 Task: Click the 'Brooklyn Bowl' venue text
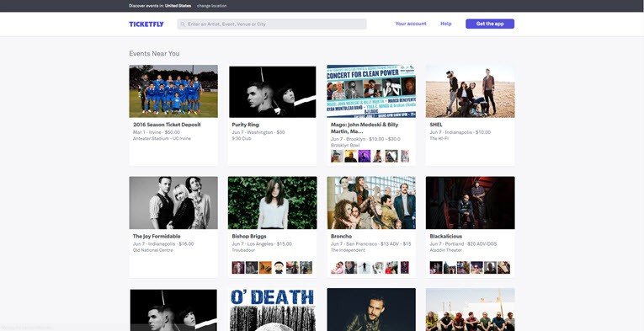click(344, 146)
